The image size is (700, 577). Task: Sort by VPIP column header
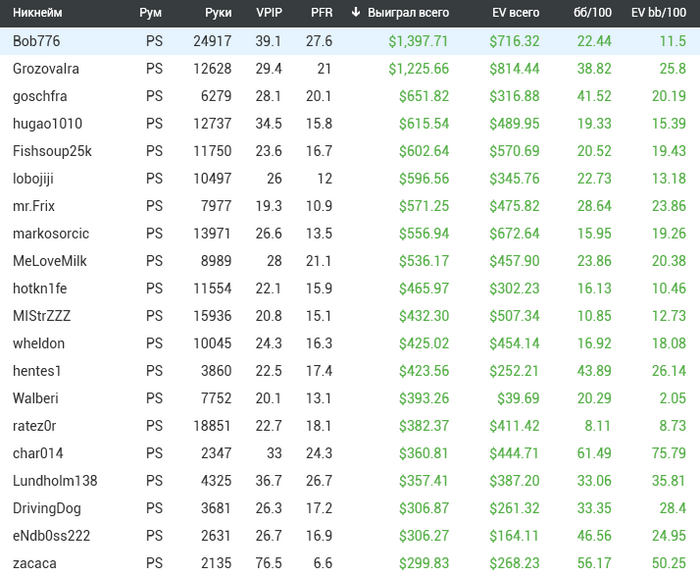pos(269,13)
